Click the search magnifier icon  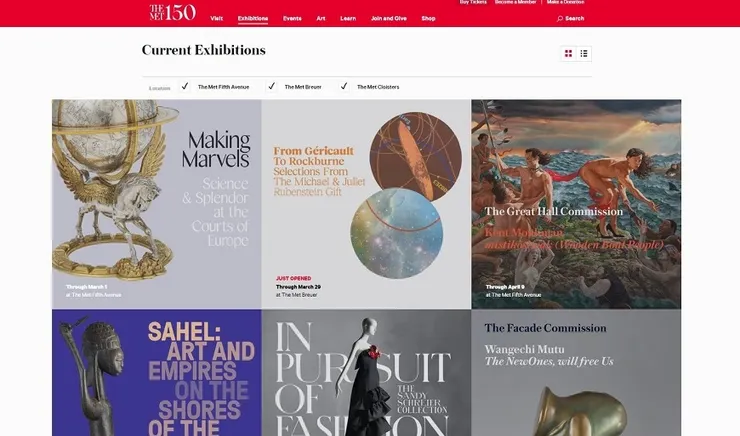point(560,19)
